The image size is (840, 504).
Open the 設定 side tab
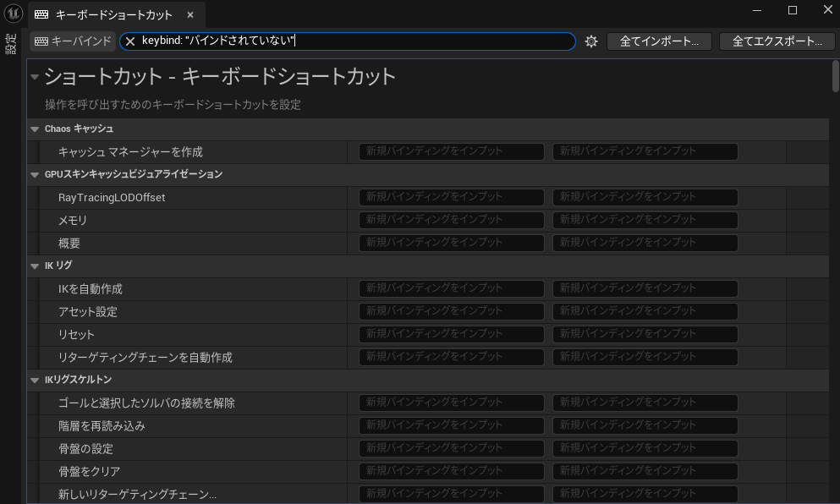(x=11, y=43)
